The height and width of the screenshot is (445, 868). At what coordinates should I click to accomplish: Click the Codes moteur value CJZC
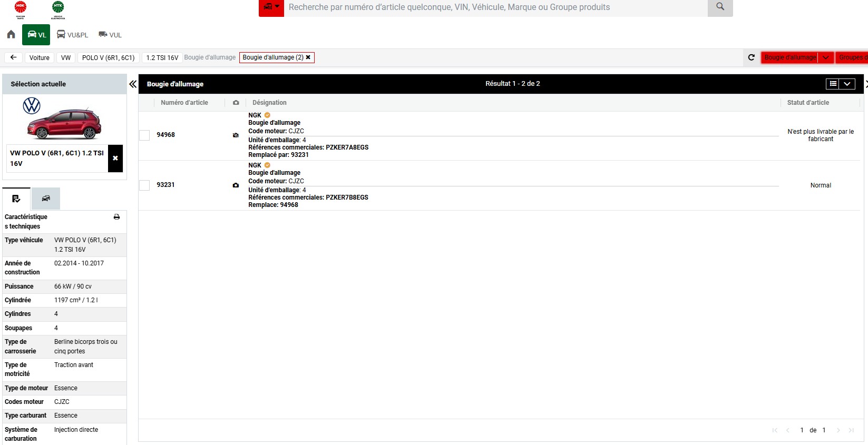[x=62, y=402]
